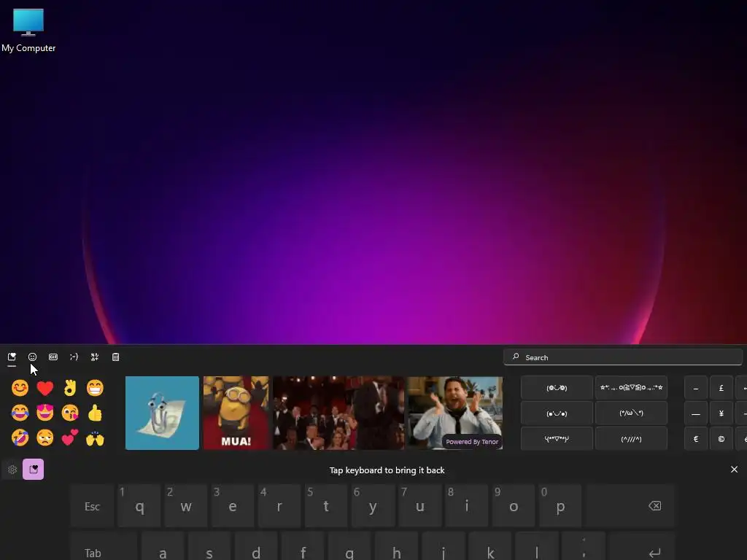Switch to the symbols tab
The width and height of the screenshot is (747, 560).
(x=95, y=357)
